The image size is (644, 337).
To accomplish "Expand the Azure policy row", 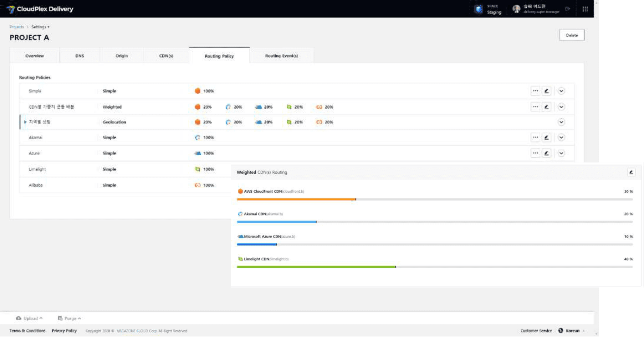I will [561, 153].
